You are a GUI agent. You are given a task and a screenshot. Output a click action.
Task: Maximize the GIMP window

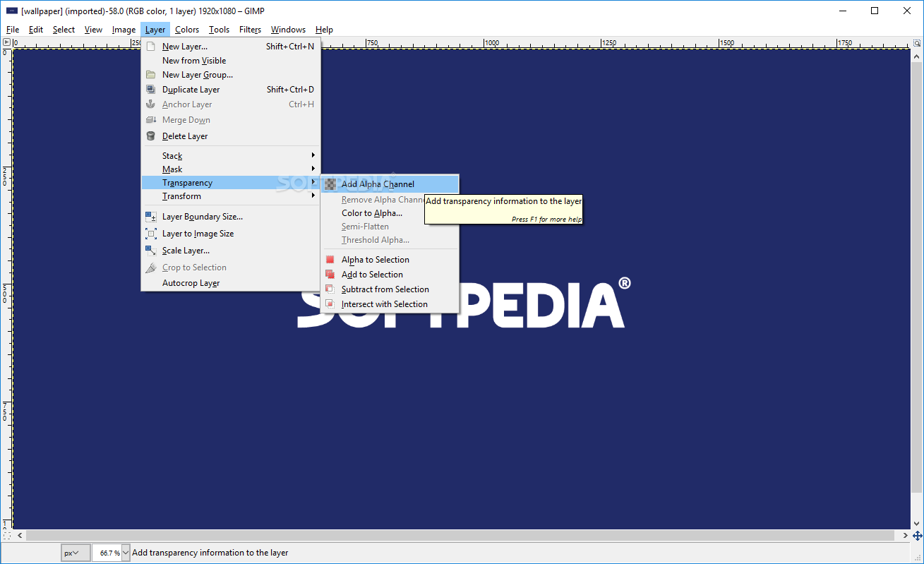tap(875, 11)
